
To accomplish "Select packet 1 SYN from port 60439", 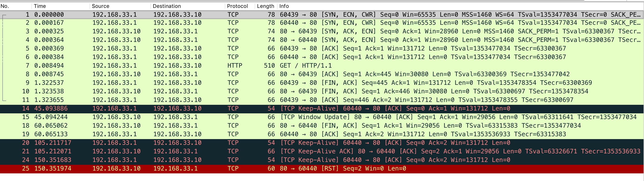I will (322, 15).
